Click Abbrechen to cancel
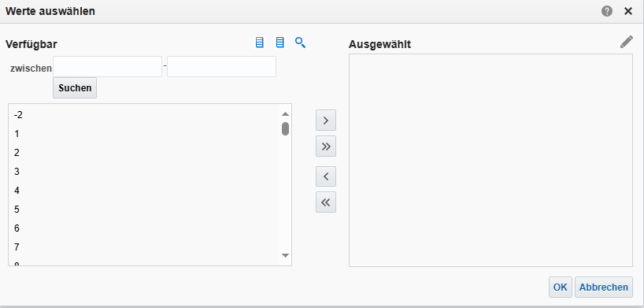Viewport: 644px width, 308px height. [x=603, y=287]
